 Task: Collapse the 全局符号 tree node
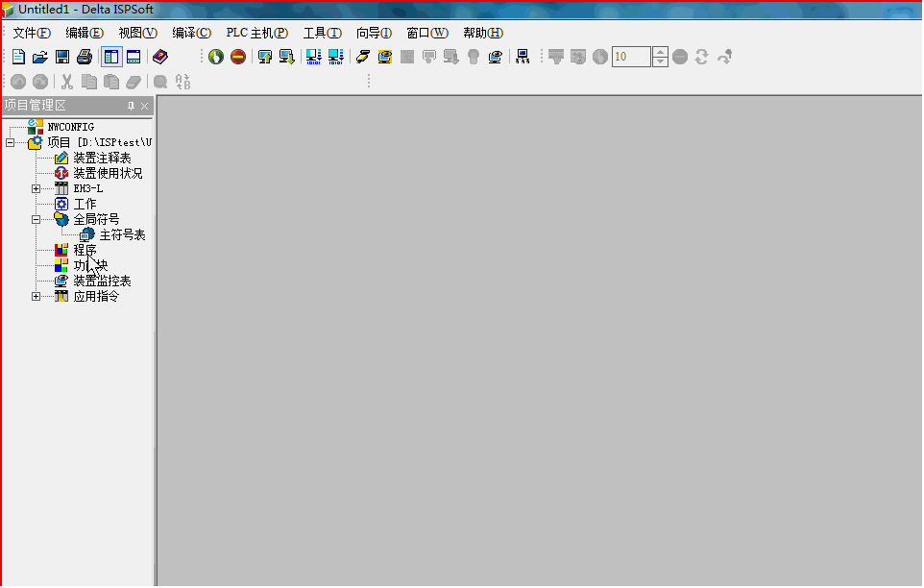point(36,219)
